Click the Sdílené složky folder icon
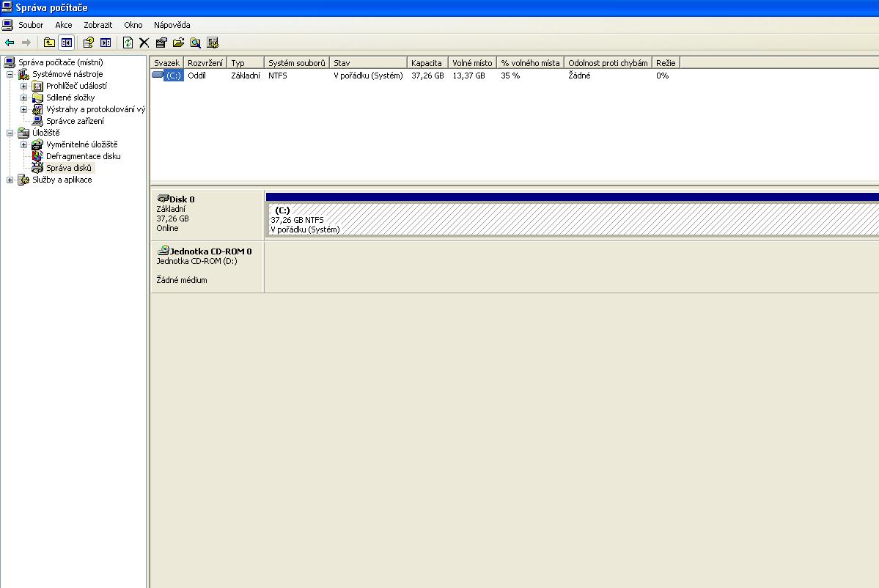Viewport: 879px width, 588px height. [x=37, y=98]
